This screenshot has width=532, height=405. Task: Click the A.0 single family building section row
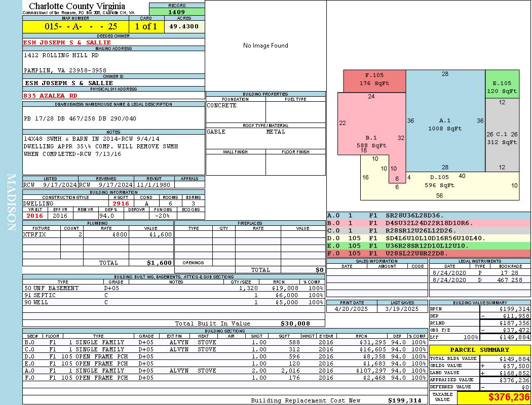[x=225, y=371]
